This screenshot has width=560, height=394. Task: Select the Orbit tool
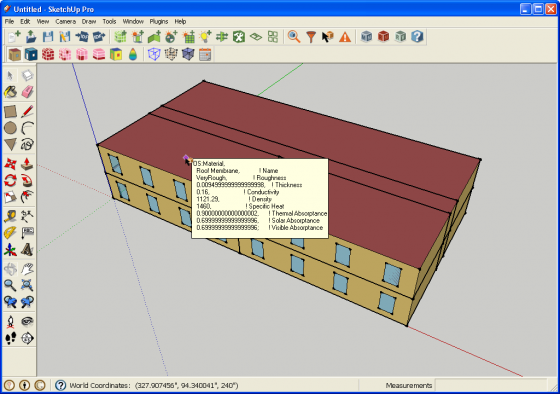coord(10,269)
